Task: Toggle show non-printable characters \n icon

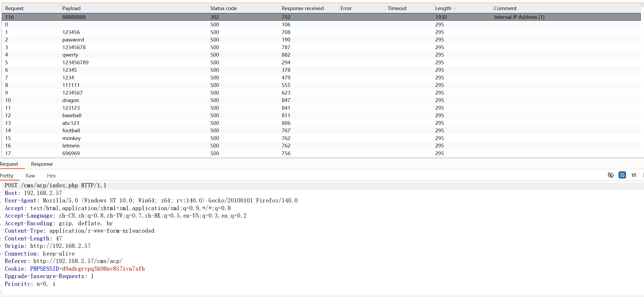Action: click(x=634, y=175)
